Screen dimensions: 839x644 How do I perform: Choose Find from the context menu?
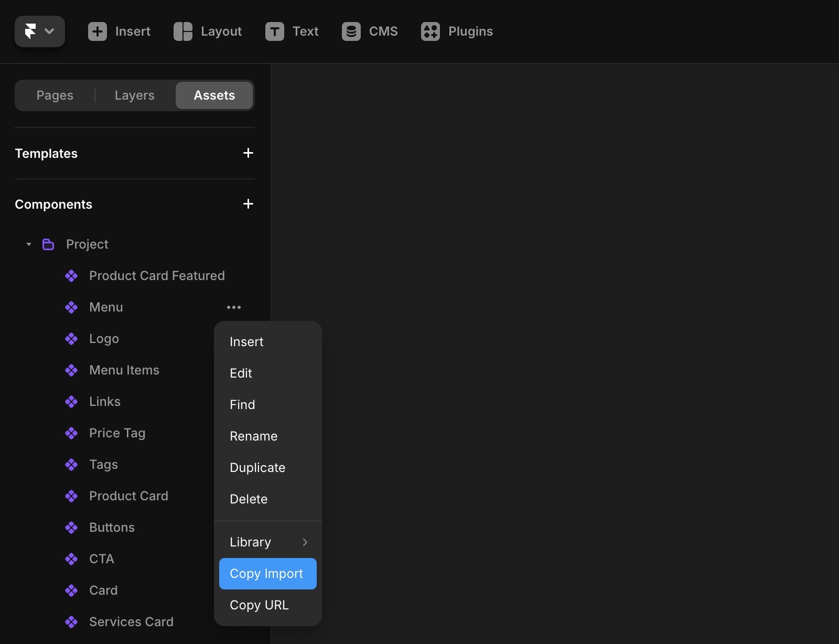pos(268,405)
